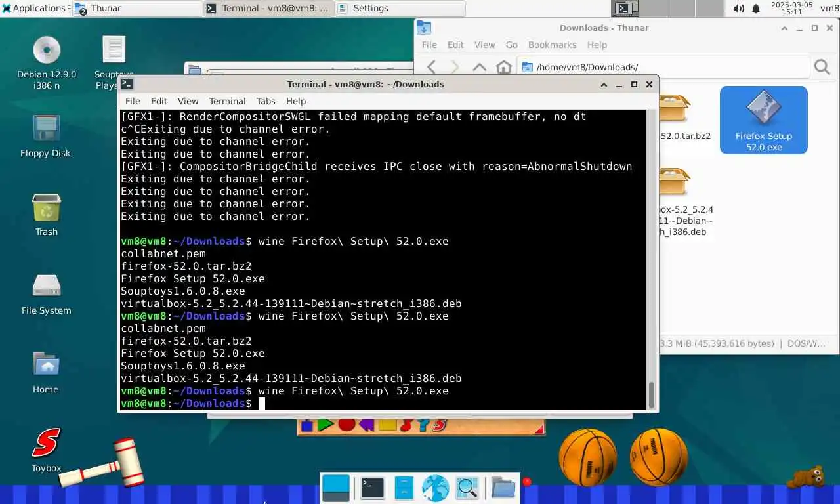
Task: Open Terminal's Edit menu
Action: coord(159,101)
